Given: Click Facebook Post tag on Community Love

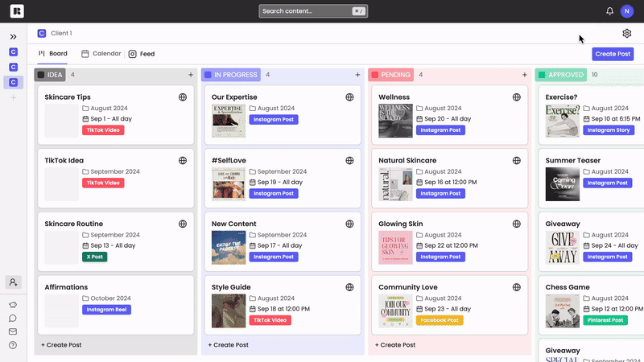Looking at the screenshot, I should pos(440,320).
